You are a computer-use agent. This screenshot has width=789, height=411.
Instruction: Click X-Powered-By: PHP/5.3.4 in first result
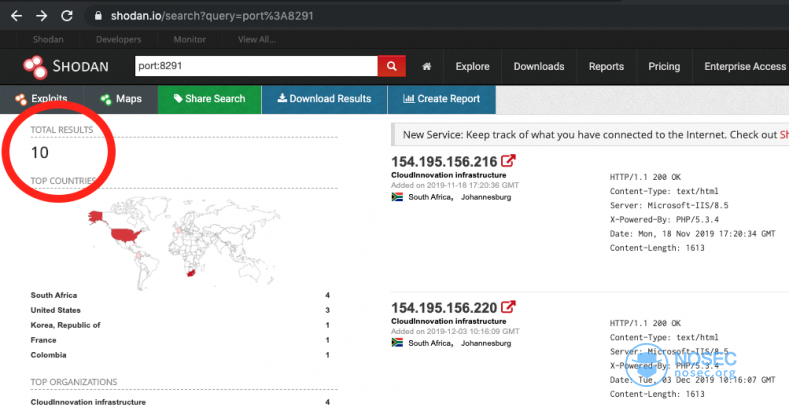(664, 219)
